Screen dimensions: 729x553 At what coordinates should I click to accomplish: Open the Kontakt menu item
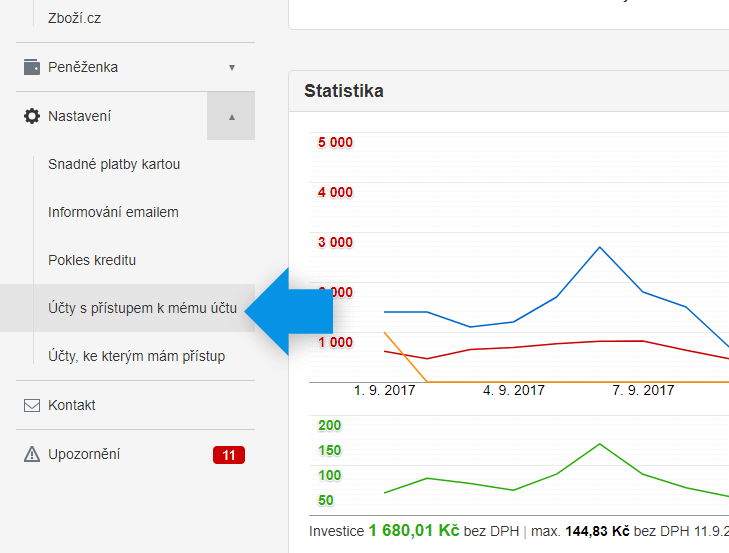(x=72, y=405)
